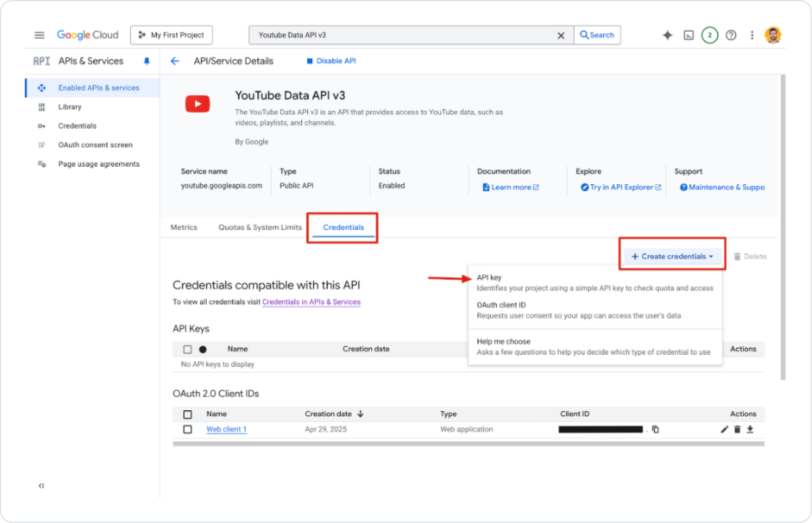Open the help question mark icon
Image resolution: width=812 pixels, height=523 pixels.
731,35
